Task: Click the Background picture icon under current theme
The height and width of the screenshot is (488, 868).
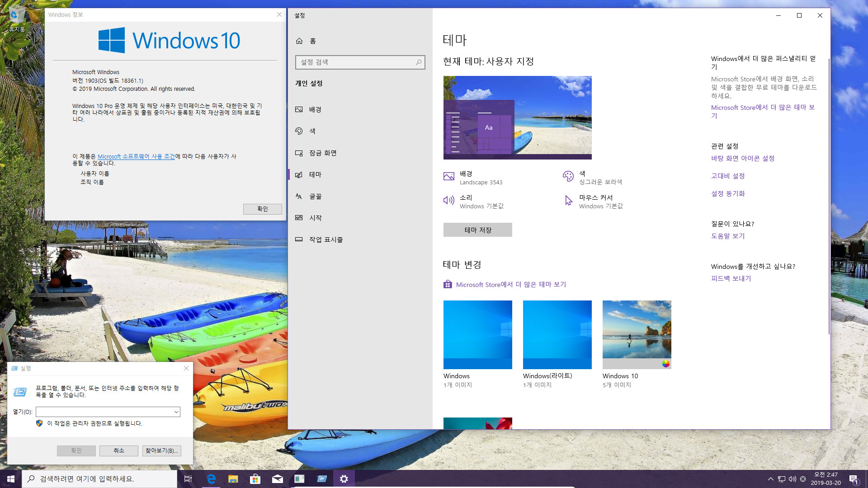Action: [449, 177]
